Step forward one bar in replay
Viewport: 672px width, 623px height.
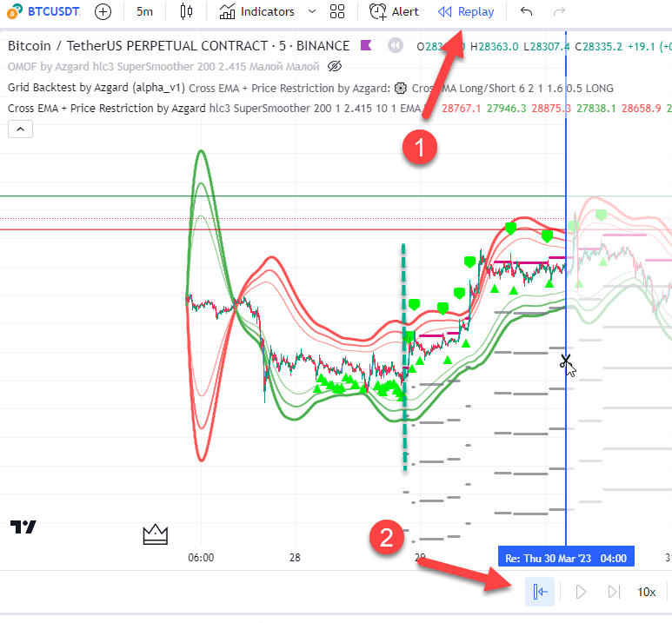pyautogui.click(x=614, y=592)
